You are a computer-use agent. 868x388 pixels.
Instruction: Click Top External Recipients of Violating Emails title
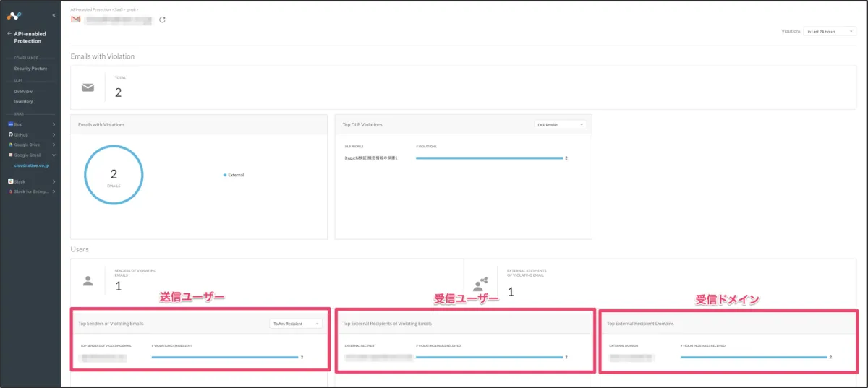click(387, 323)
